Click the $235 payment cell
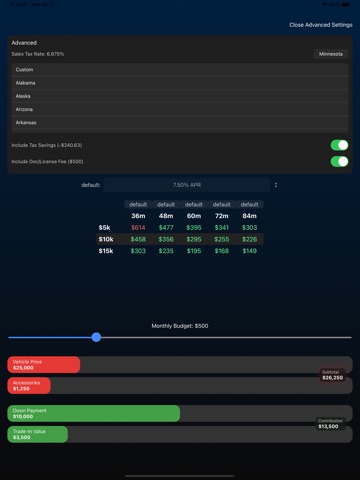This screenshot has width=360, height=480. [x=166, y=251]
